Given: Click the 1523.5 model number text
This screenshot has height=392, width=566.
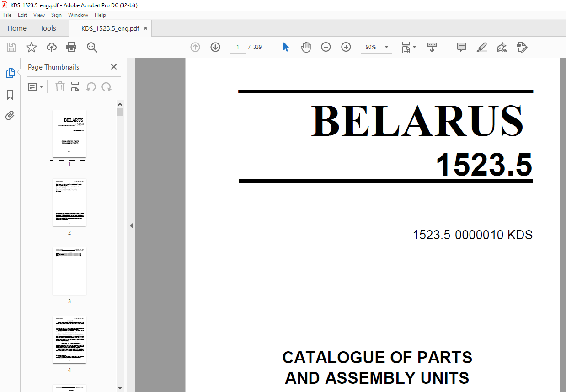Looking at the screenshot, I should tap(484, 165).
